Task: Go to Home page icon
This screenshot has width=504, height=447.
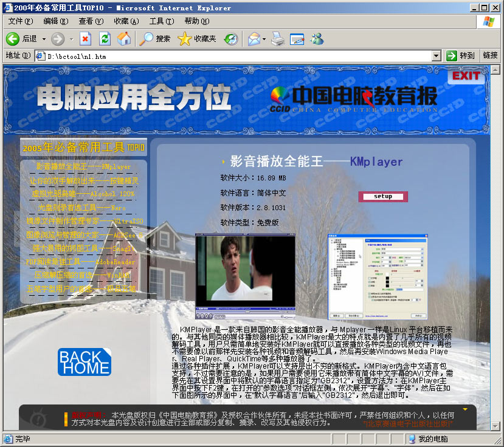Action: (124, 39)
